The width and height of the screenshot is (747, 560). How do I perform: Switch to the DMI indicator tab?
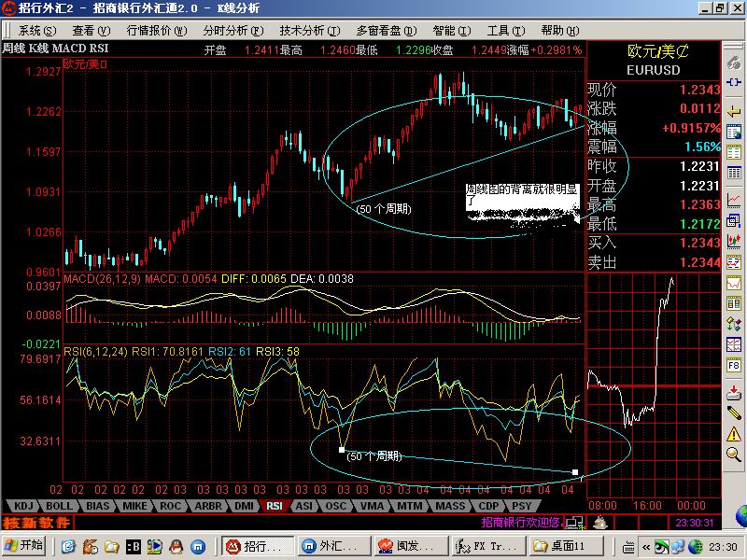(x=244, y=506)
